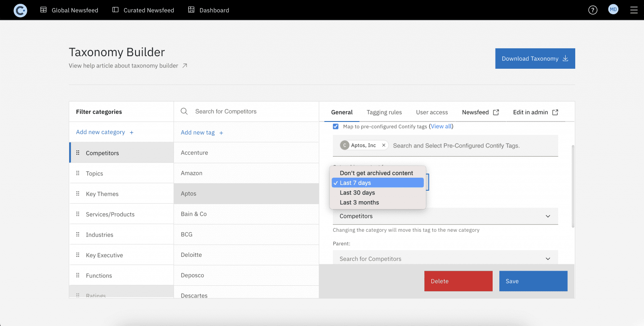644x326 pixels.
Task: Select Deloitte in the tag list
Action: pyautogui.click(x=191, y=255)
